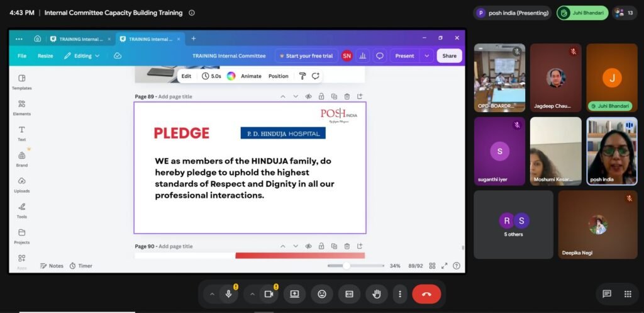The width and height of the screenshot is (644, 313).
Task: Move Page 90 up
Action: [x=282, y=246]
